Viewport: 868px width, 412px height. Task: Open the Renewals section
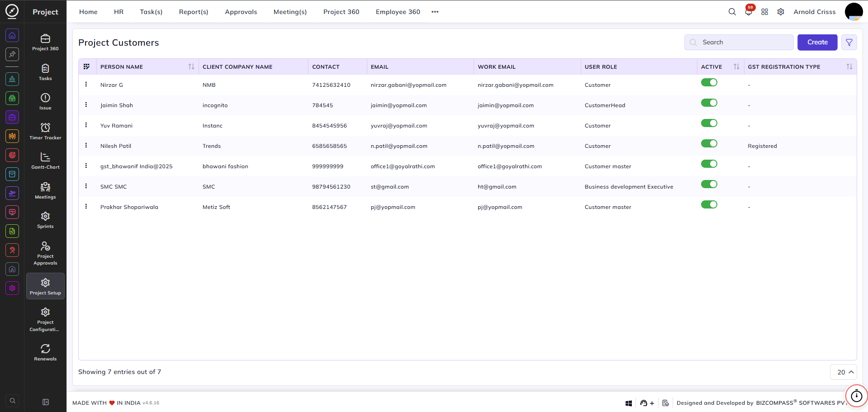45,352
